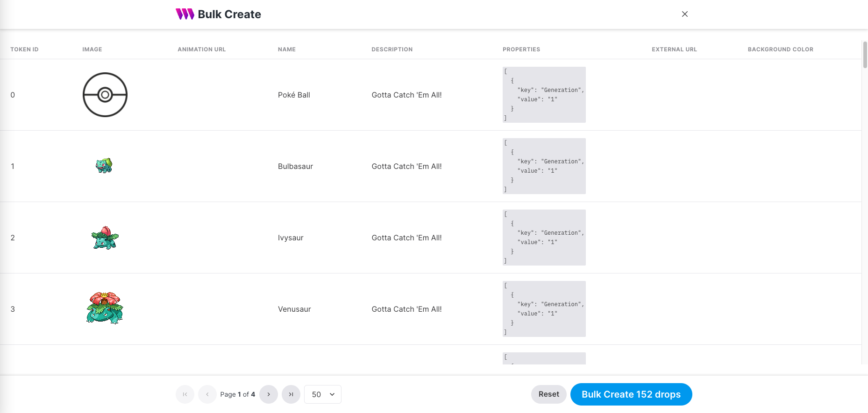Click the Poké Ball image thumbnail
The width and height of the screenshot is (868, 413).
[105, 95]
